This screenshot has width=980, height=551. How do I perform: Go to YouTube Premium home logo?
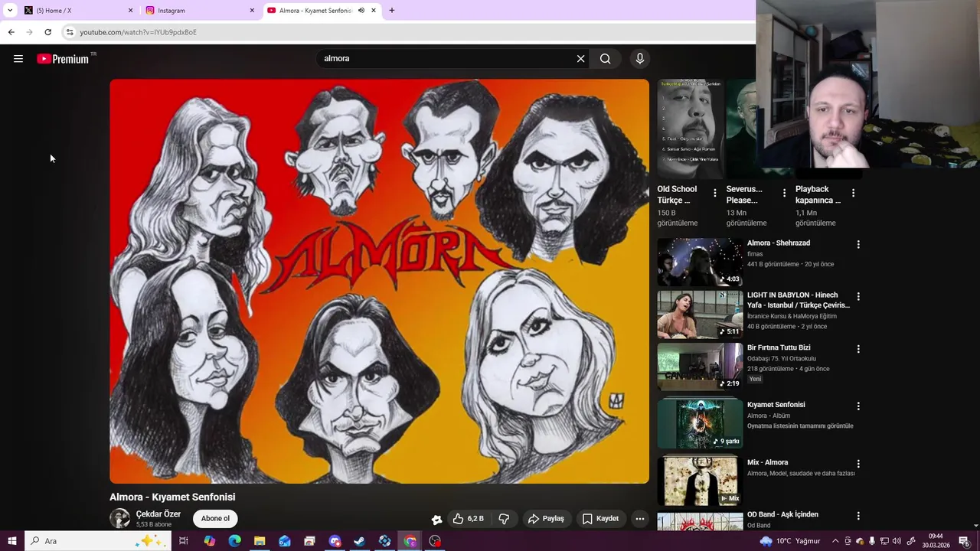tap(63, 59)
